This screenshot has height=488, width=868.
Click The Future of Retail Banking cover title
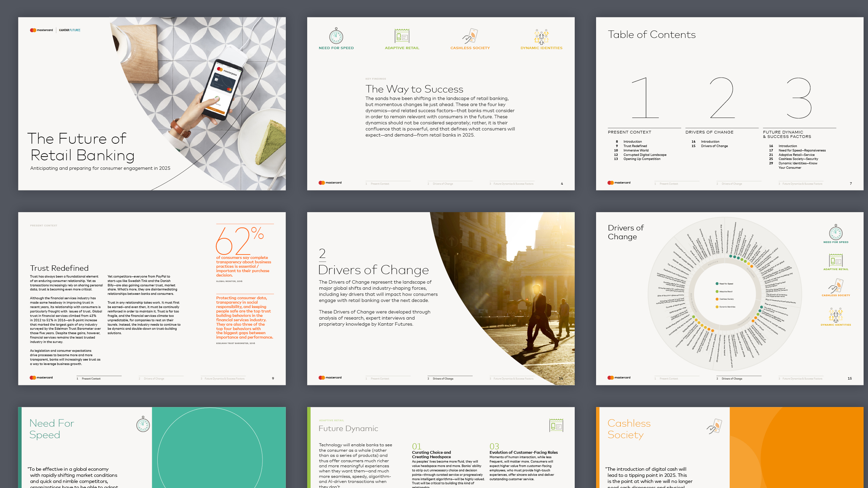(x=81, y=147)
